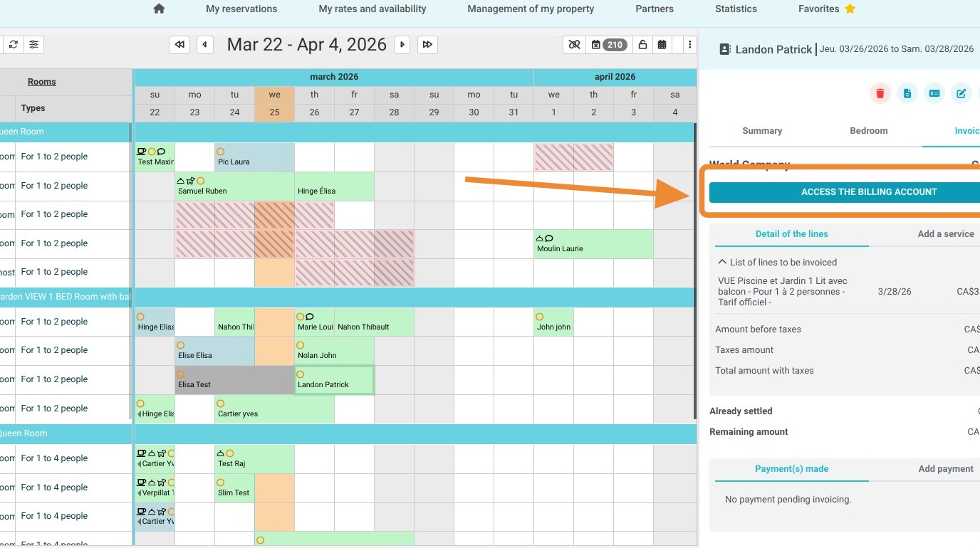Viewport: 980px width, 548px height.
Task: Open My reservations menu
Action: click(241, 9)
